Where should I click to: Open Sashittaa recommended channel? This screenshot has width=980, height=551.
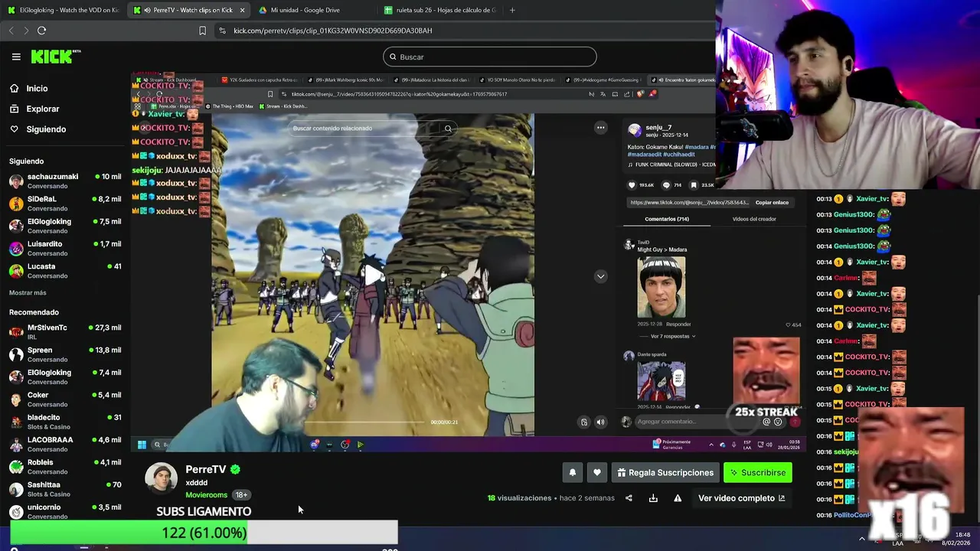tap(65, 488)
